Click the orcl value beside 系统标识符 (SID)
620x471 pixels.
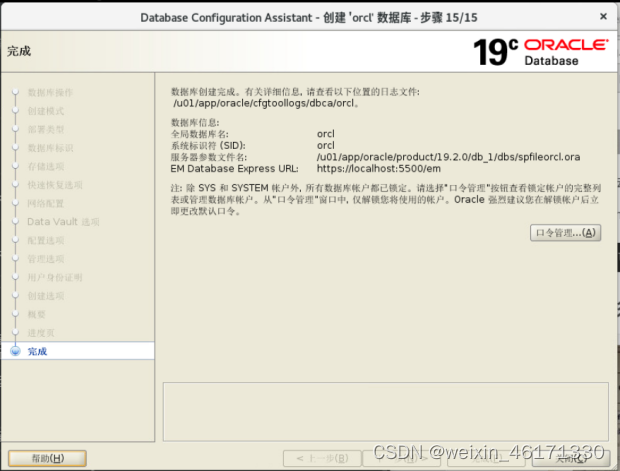(326, 145)
